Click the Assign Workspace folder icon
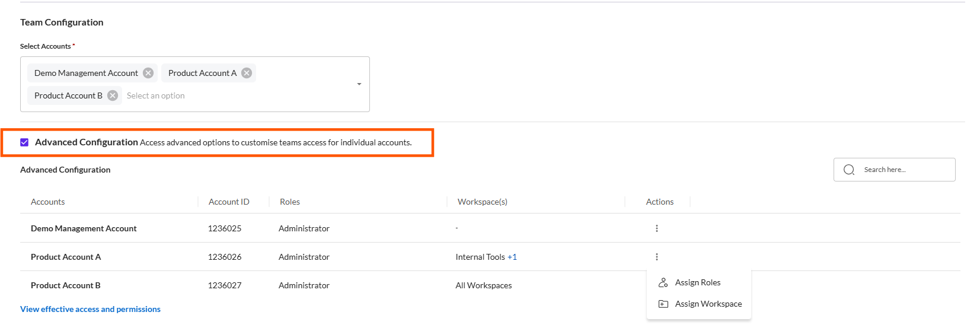The image size is (980, 328). 663,304
